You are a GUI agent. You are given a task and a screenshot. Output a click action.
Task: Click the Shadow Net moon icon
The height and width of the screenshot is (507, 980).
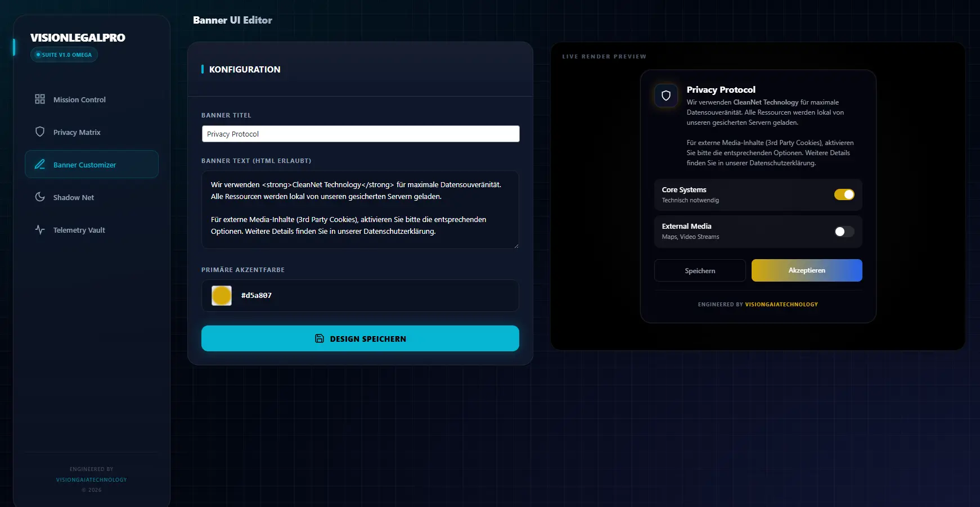(x=40, y=197)
